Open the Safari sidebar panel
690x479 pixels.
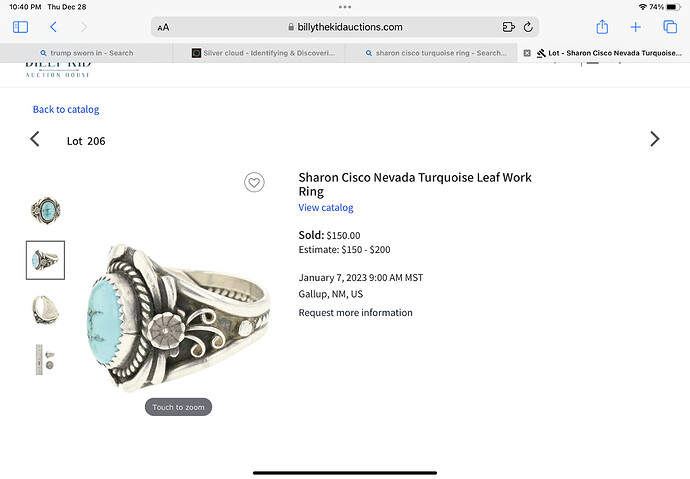point(20,27)
